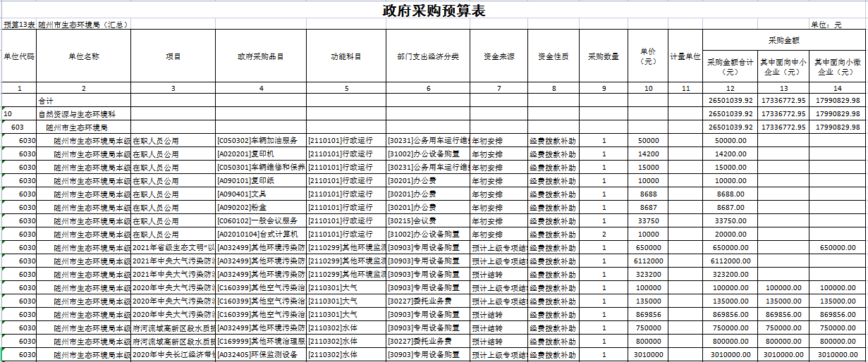Click the merged 采购金额 header cell
Screen dimensions: 868x362
[x=784, y=39]
